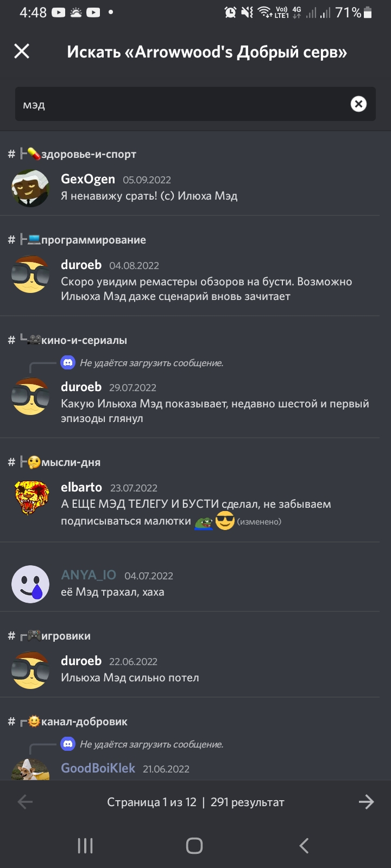Tap Discord icon in кино-и-сериалы reply preview
The width and height of the screenshot is (391, 868).
click(68, 362)
